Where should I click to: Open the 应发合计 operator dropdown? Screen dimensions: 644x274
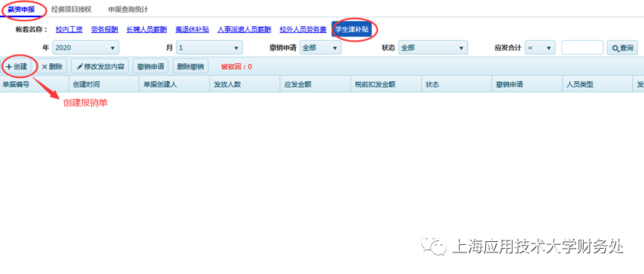pos(540,48)
